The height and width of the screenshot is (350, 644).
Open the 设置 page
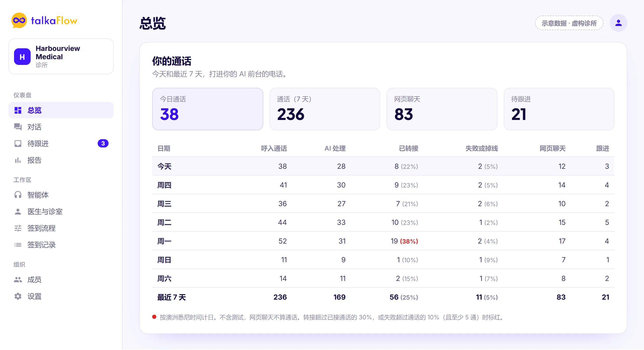pos(61,296)
